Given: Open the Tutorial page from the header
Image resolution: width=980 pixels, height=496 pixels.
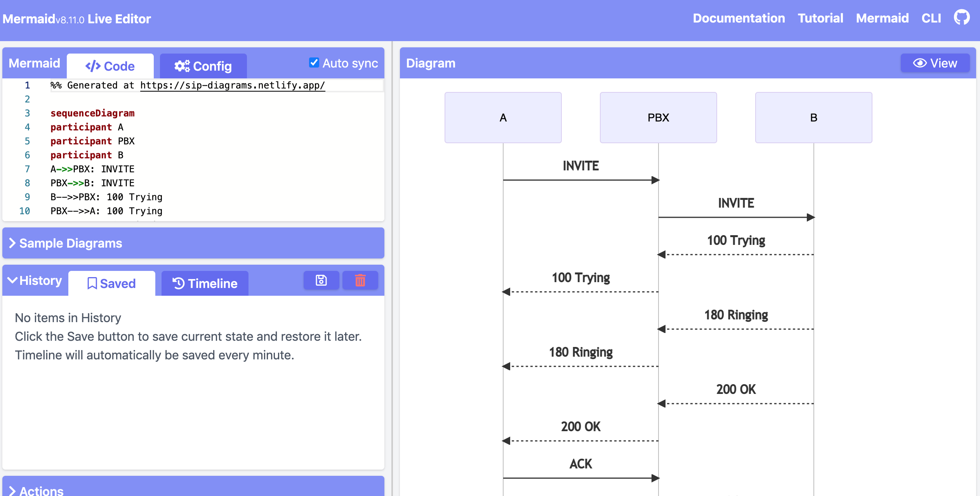Looking at the screenshot, I should pyautogui.click(x=820, y=18).
